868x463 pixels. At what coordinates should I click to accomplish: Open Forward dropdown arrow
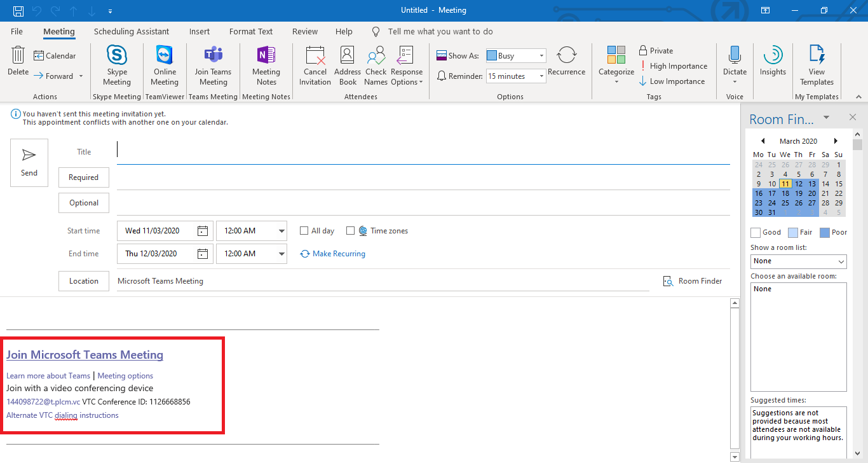click(x=81, y=76)
